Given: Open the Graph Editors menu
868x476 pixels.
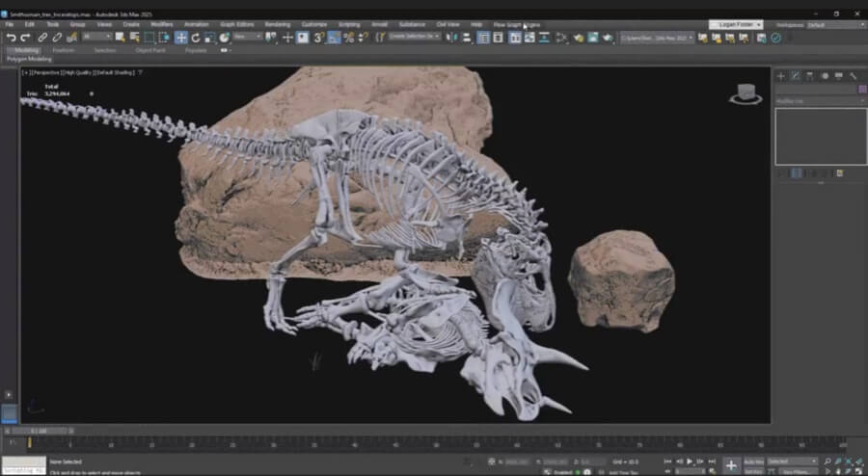Looking at the screenshot, I should pos(237,24).
